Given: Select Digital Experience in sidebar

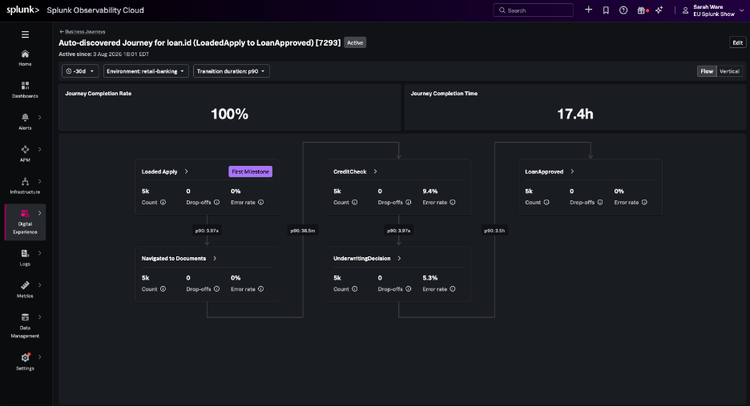Looking at the screenshot, I should 25,222.
